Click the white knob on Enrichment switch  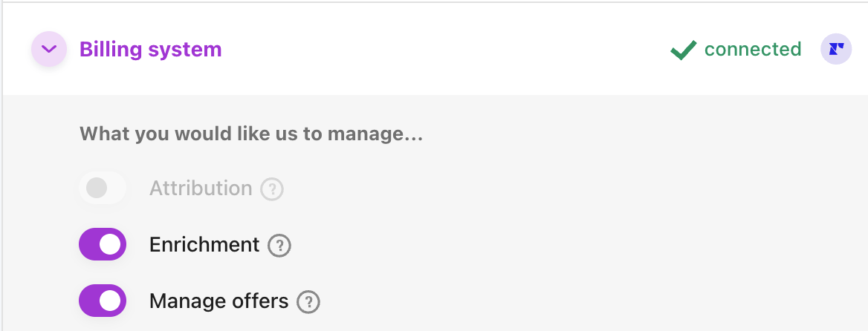pos(111,244)
